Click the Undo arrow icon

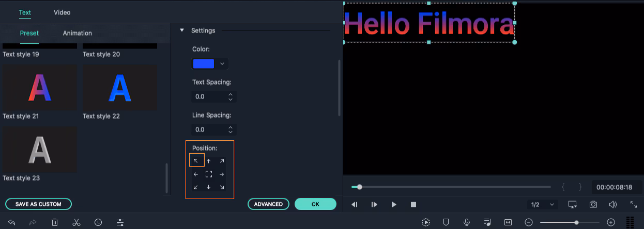11,222
